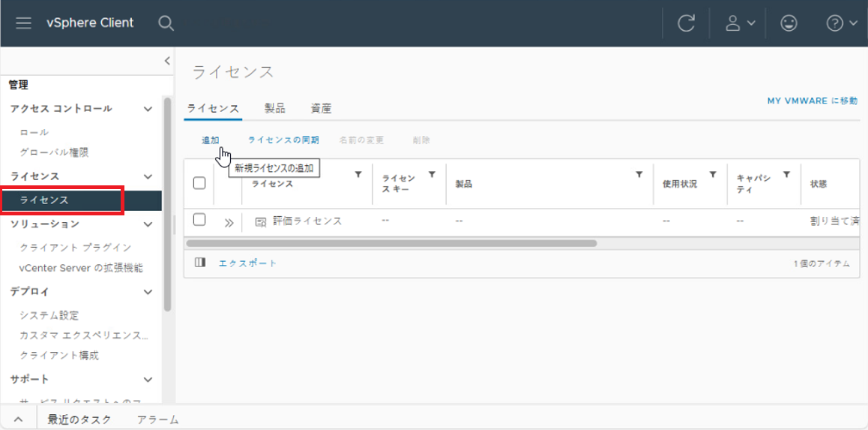Open the column chooser icon beside エクスポート

pos(200,263)
